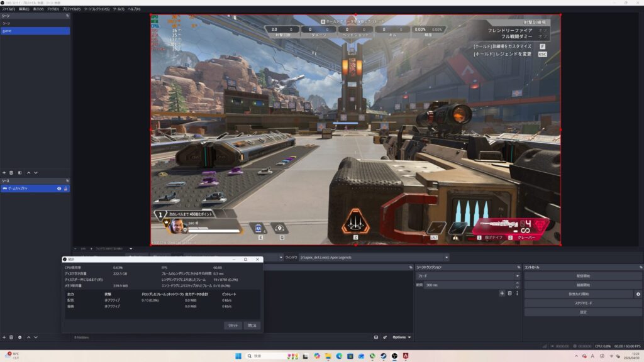Float the Sources dock using its header icon
The width and height of the screenshot is (644, 362).
[67, 180]
